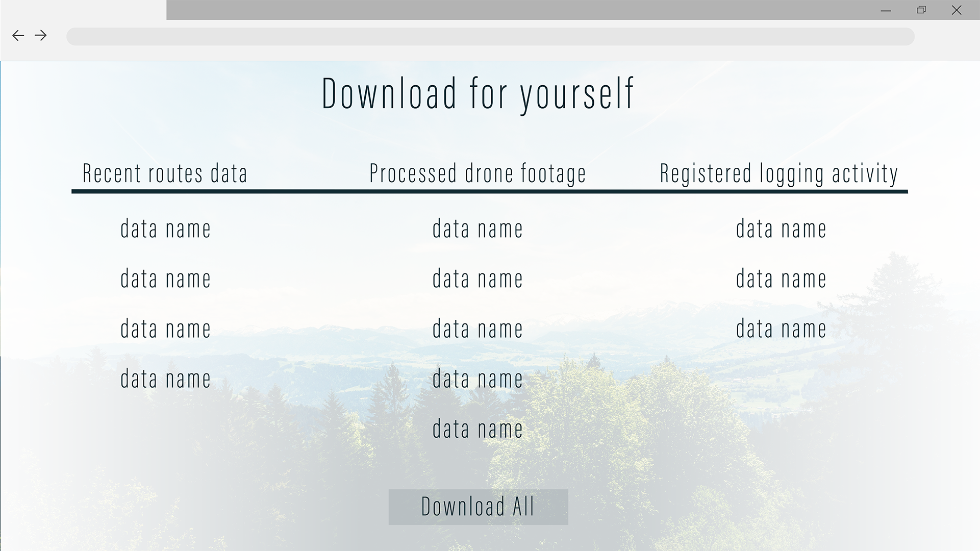Select the Processed drone footage heading
This screenshot has height=551, width=980.
478,173
